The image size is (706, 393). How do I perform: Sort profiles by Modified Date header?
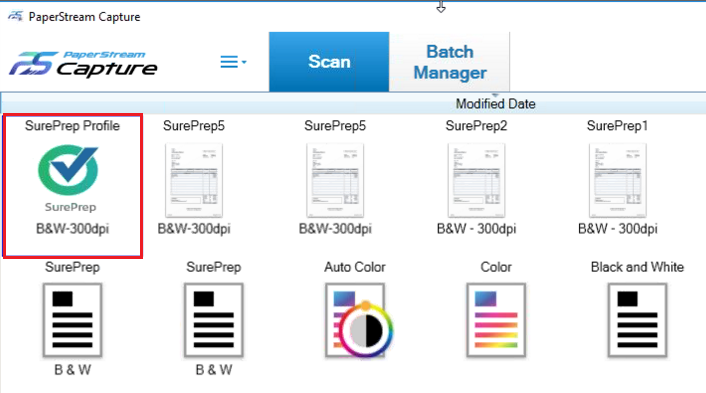[x=495, y=104]
